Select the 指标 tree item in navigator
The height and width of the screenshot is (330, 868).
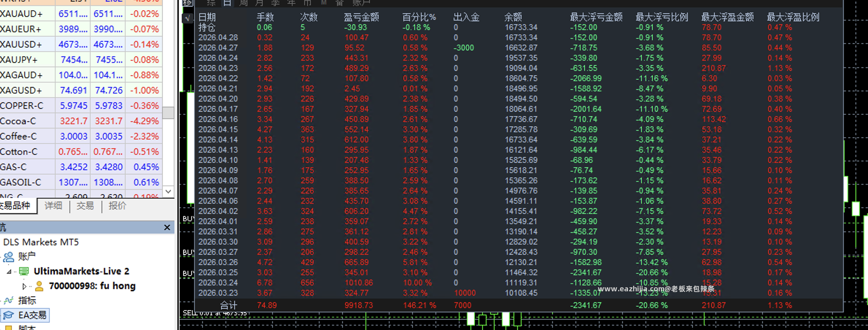point(27,300)
